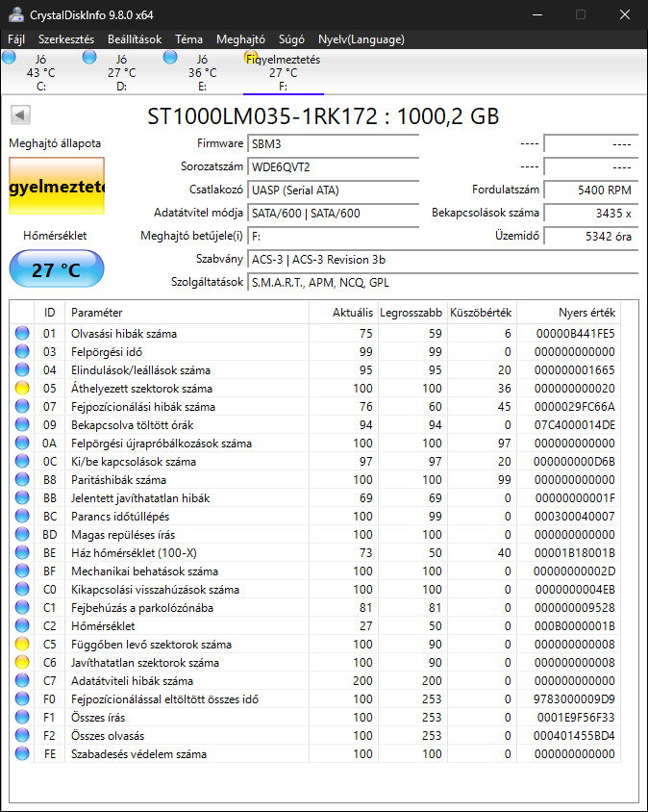The image size is (648, 812).
Task: Click the blue health orb of drive C:
Action: point(10,58)
